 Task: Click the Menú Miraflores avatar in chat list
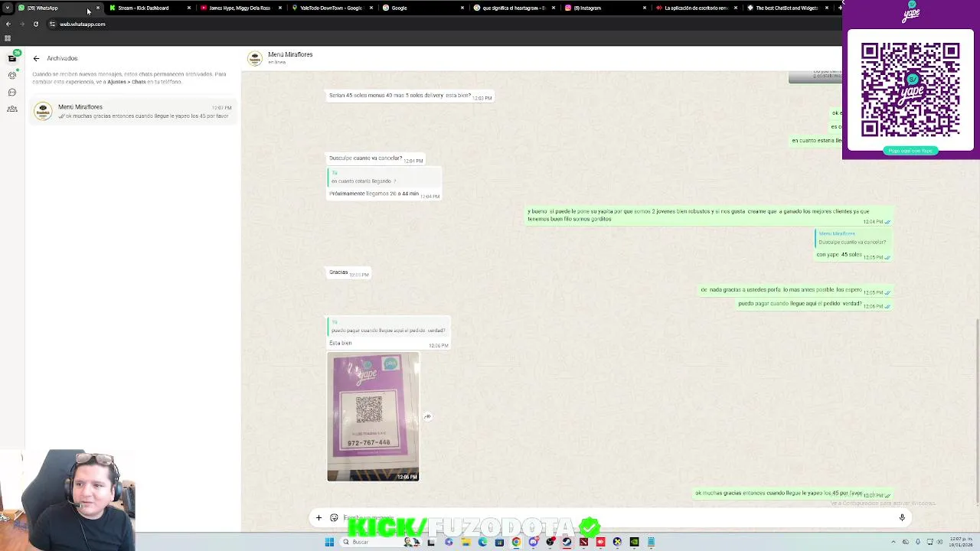43,111
